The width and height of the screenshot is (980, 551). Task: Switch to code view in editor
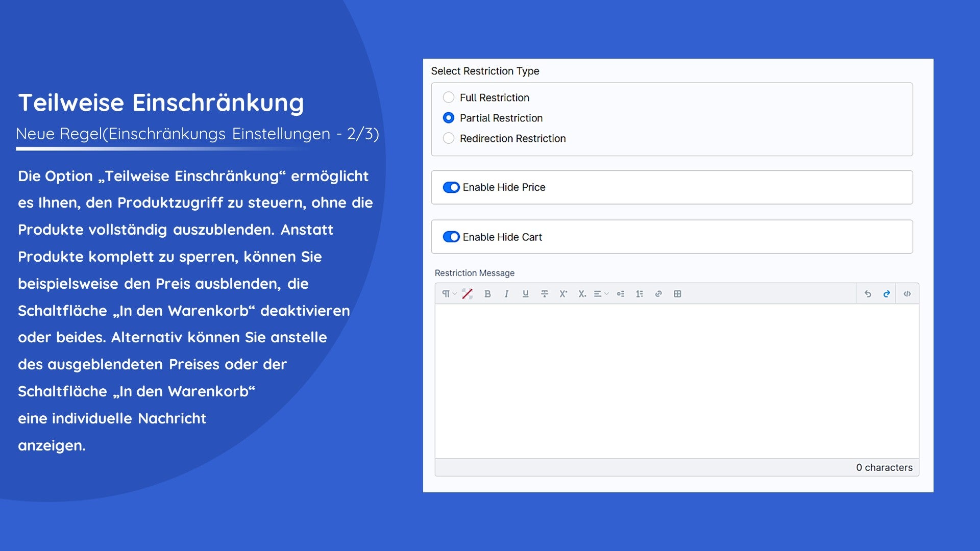click(x=907, y=294)
